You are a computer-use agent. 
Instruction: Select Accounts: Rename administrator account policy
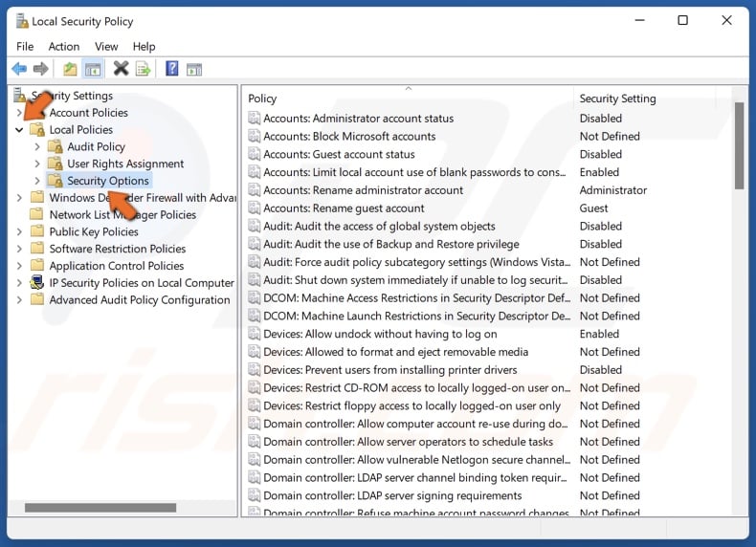[363, 190]
